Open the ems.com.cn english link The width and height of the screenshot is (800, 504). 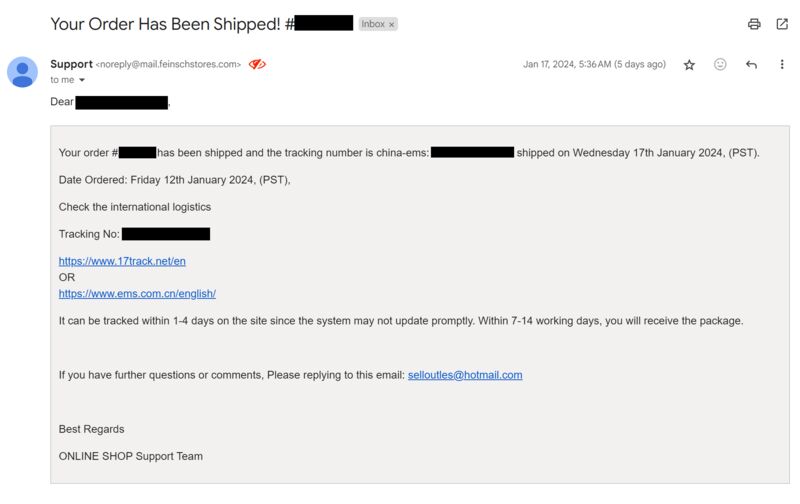137,294
